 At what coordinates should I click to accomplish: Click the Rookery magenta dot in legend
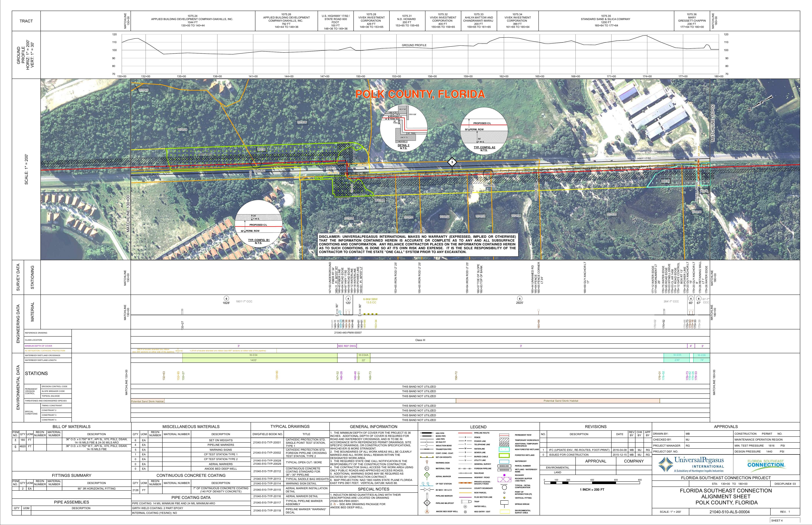504,475
